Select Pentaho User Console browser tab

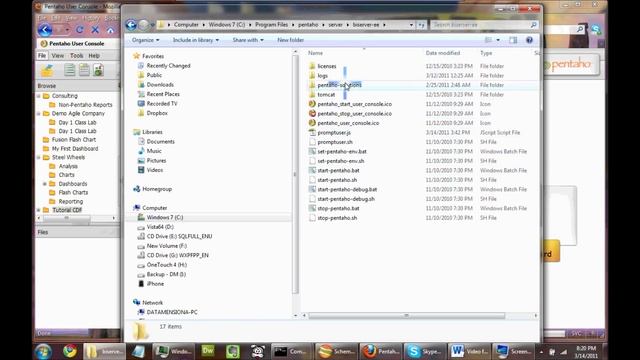[x=77, y=43]
